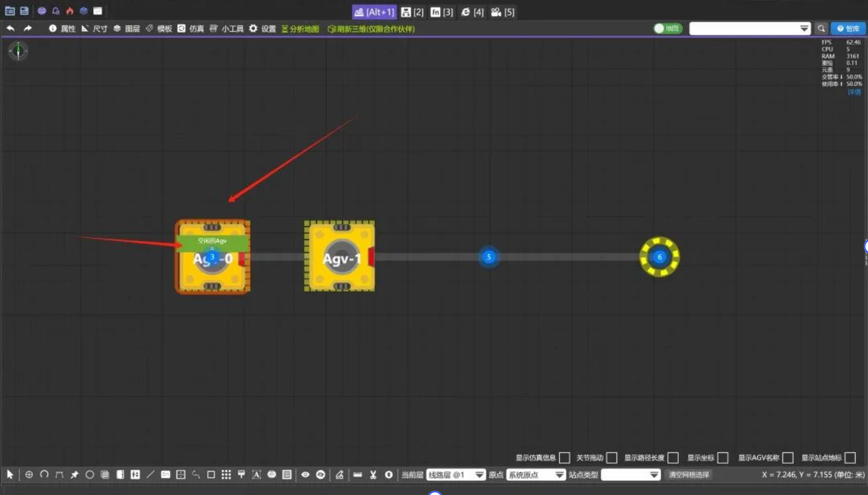Open the 当前层 线路层 dropdown
The height and width of the screenshot is (495, 868).
pos(456,474)
